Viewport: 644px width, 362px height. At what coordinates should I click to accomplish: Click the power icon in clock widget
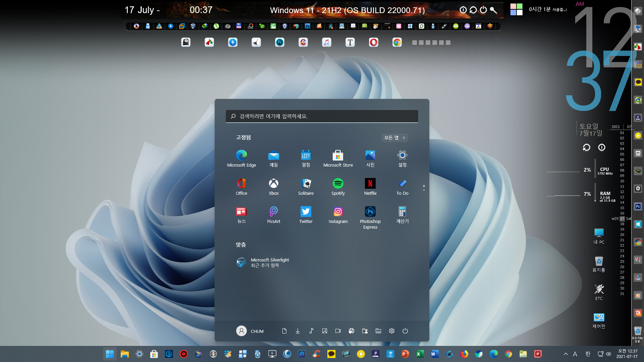tap(602, 147)
